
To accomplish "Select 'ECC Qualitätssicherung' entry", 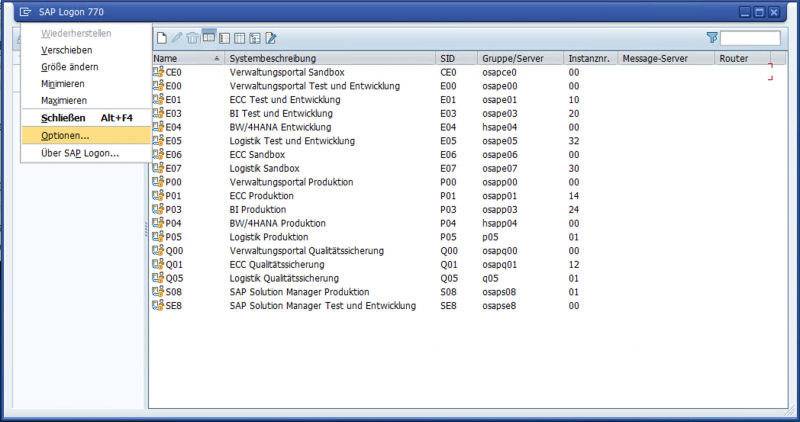I will coord(277,265).
